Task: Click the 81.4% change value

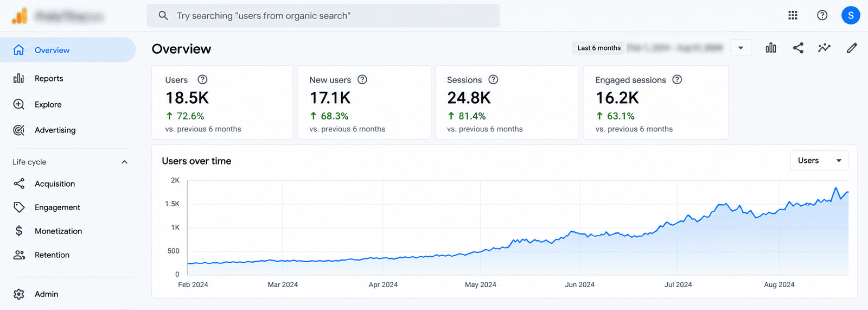Action: (x=472, y=116)
